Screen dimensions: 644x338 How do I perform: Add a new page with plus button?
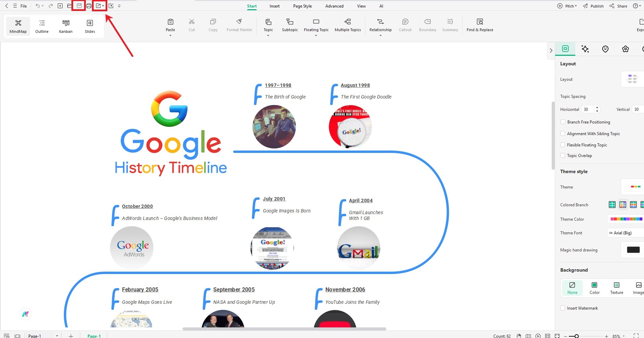coord(71,336)
